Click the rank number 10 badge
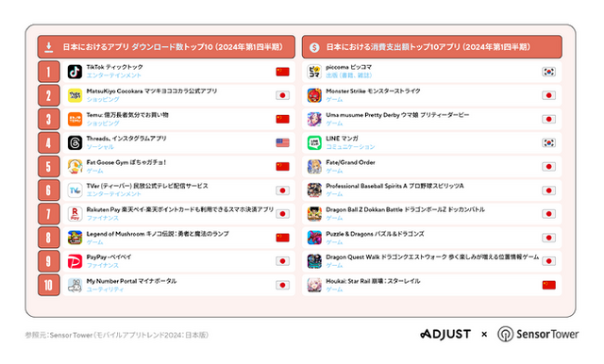The image size is (604, 364). point(48,285)
